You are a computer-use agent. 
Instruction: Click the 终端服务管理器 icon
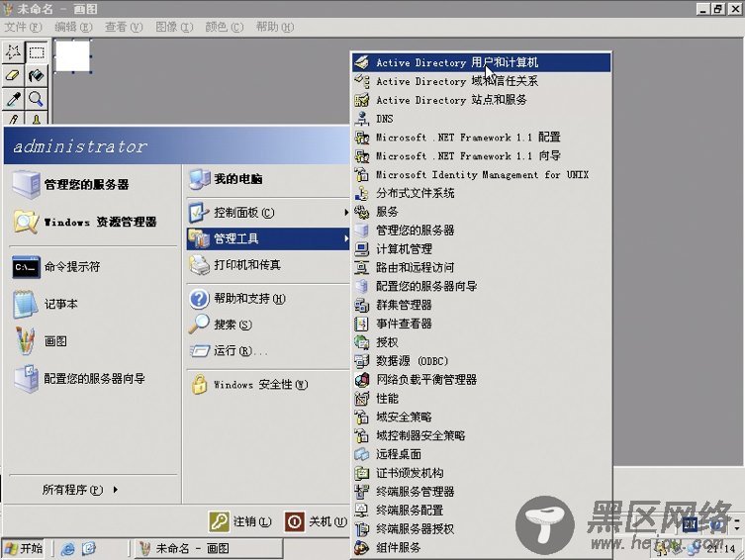(361, 491)
